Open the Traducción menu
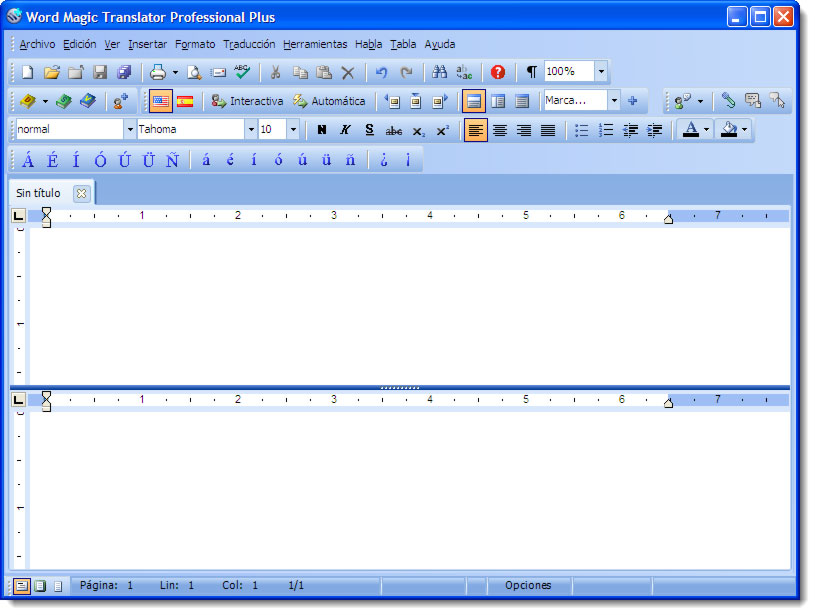 [249, 44]
